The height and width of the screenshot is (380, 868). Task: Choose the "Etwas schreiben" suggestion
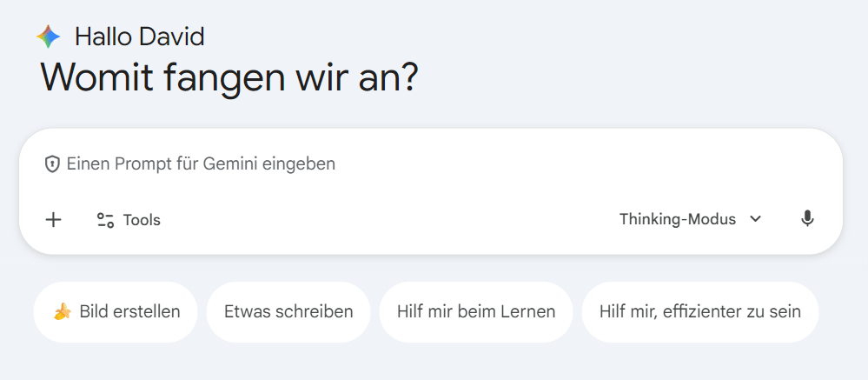(288, 311)
